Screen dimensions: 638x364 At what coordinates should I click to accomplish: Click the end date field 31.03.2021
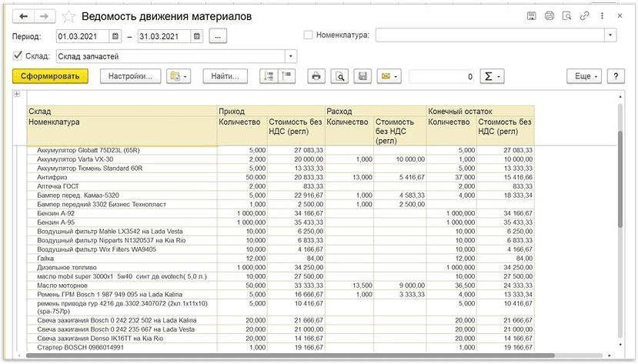tap(164, 36)
